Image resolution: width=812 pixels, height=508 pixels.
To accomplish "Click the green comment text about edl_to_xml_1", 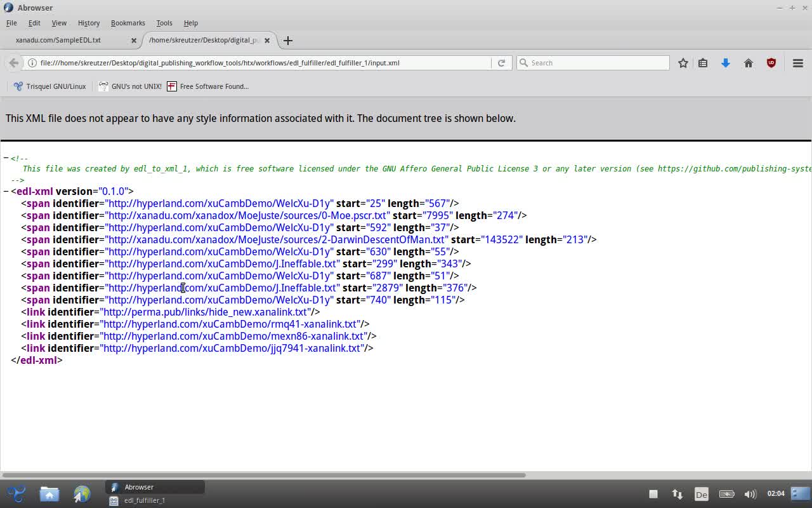I will [416, 169].
